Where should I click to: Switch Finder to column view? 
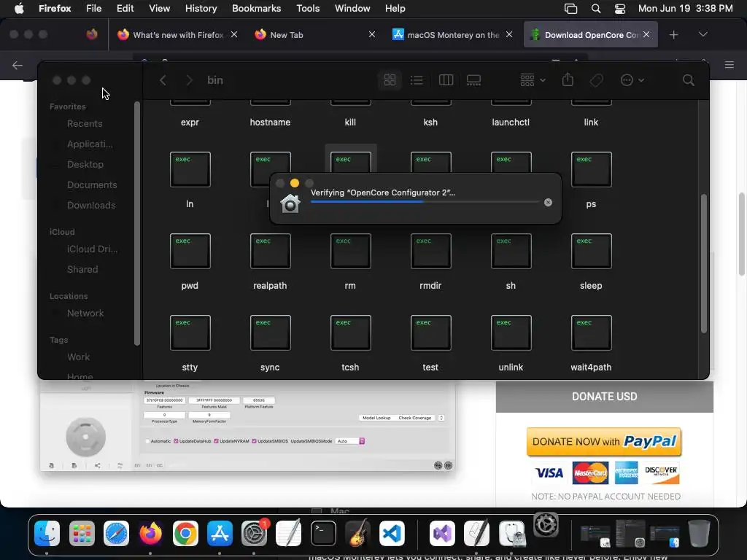point(446,80)
